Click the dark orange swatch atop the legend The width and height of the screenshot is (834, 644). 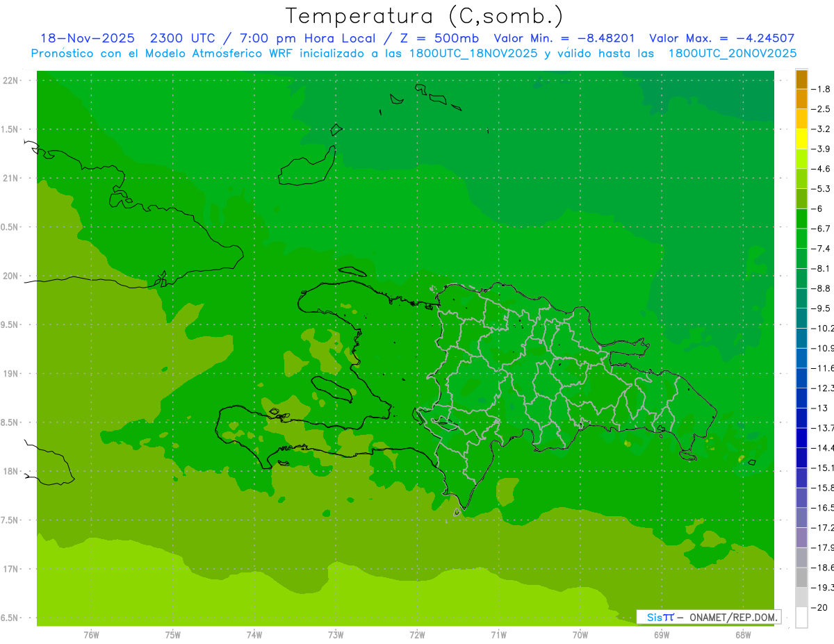pos(801,79)
